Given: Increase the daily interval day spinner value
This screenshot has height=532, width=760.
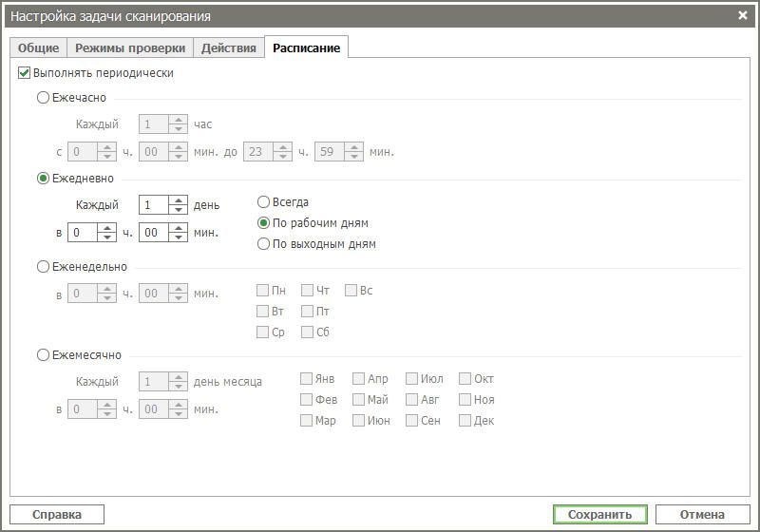Looking at the screenshot, I should click(x=178, y=200).
